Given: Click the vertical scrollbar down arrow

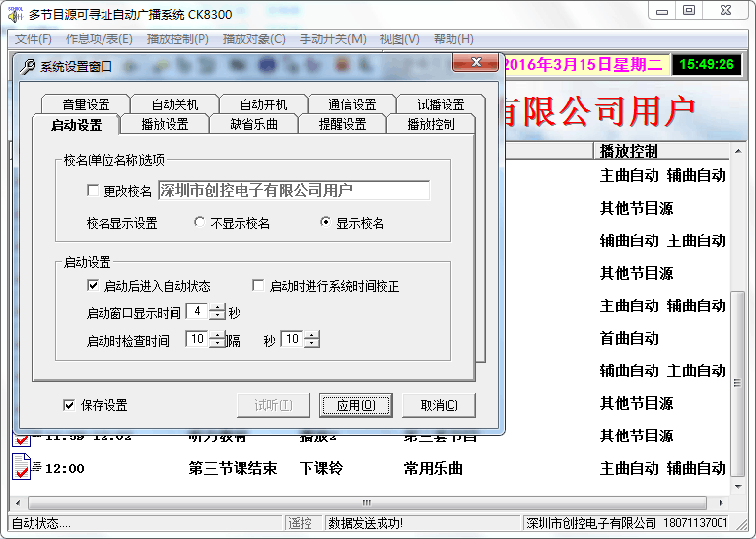Looking at the screenshot, I should click(x=738, y=486).
